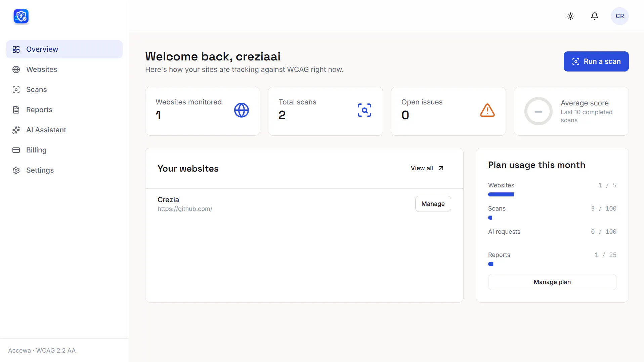Click the Websites monitored card
Image resolution: width=644 pixels, height=362 pixels.
click(x=203, y=111)
